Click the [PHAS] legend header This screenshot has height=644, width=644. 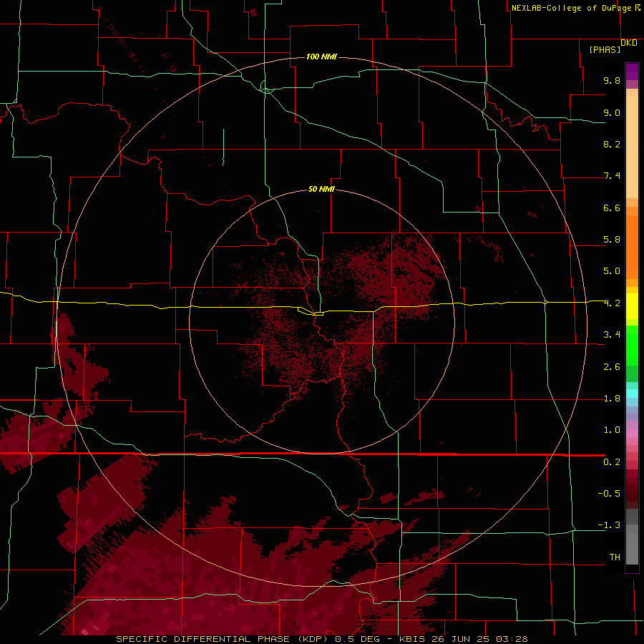605,50
